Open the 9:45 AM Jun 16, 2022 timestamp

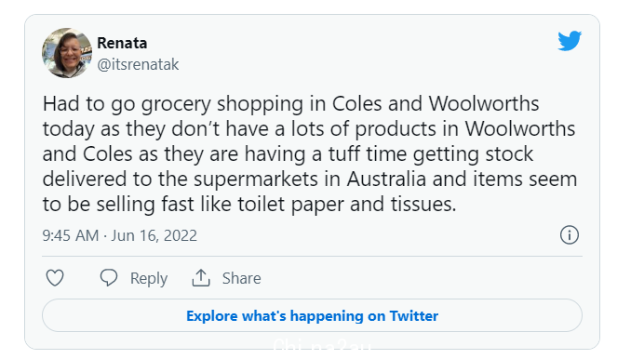click(119, 235)
